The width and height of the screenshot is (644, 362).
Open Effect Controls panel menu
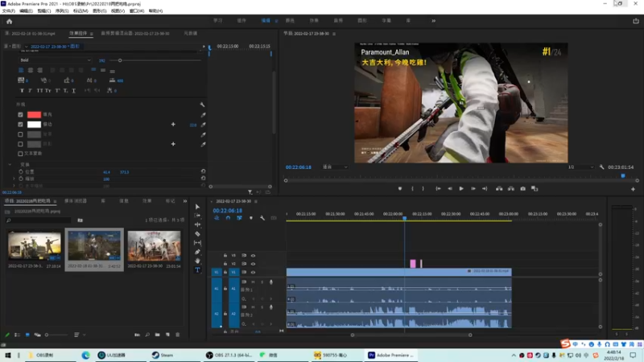tap(92, 34)
